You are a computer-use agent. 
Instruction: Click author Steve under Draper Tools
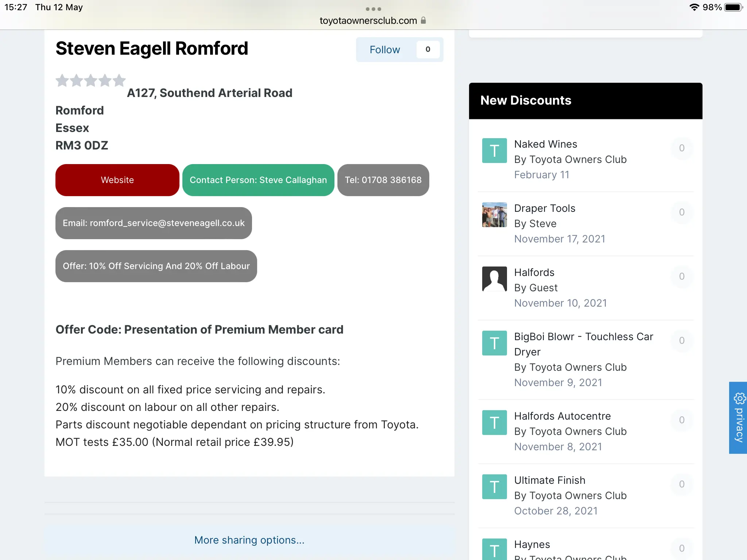543,223
